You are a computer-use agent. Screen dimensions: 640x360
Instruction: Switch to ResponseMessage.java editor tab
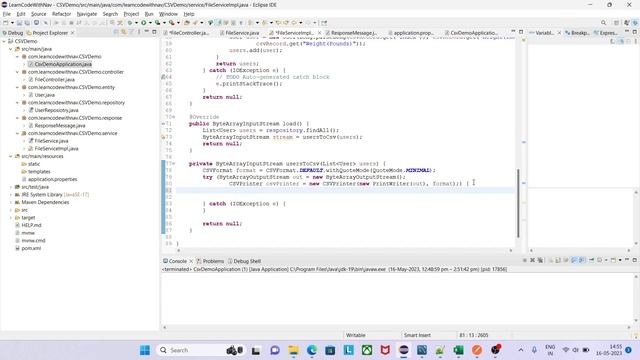coord(351,33)
